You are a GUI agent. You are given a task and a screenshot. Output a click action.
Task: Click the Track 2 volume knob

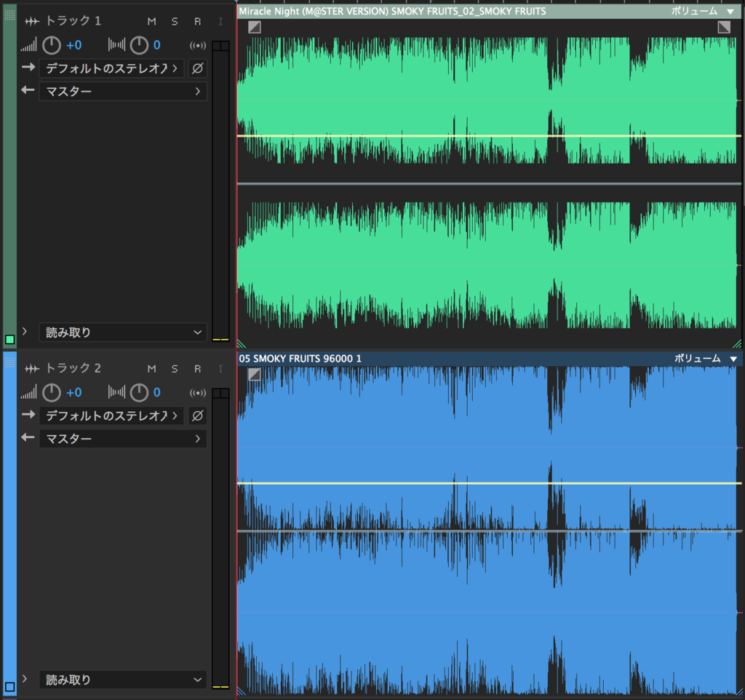(52, 393)
